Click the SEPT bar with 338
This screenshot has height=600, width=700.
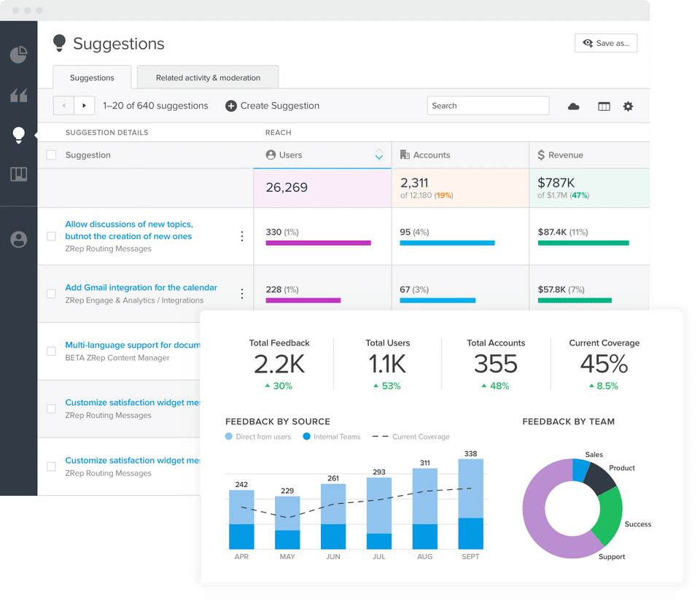[470, 504]
